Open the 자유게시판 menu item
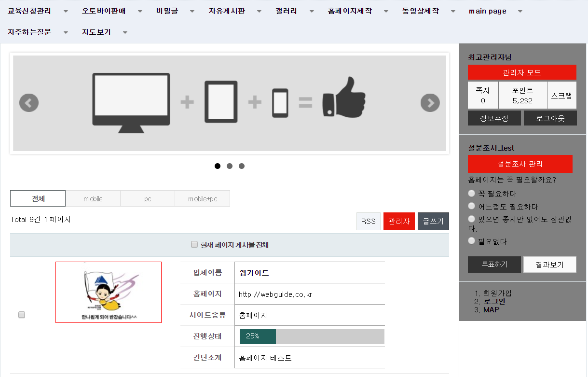 (x=227, y=11)
